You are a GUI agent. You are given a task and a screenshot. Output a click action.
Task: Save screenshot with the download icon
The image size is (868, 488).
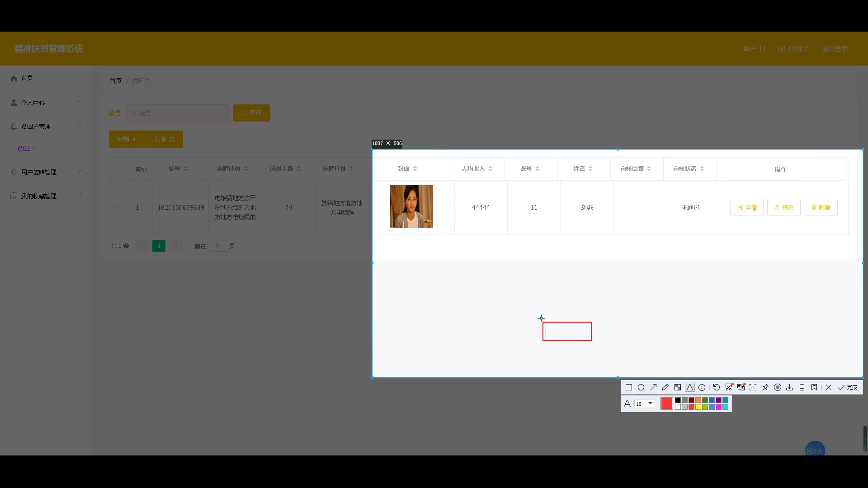click(x=789, y=387)
